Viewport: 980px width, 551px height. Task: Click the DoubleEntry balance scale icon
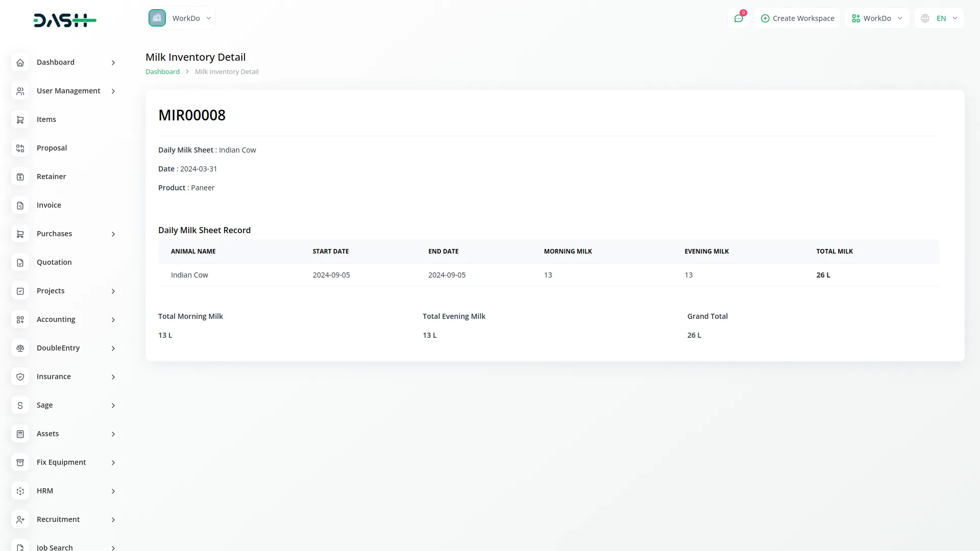20,348
